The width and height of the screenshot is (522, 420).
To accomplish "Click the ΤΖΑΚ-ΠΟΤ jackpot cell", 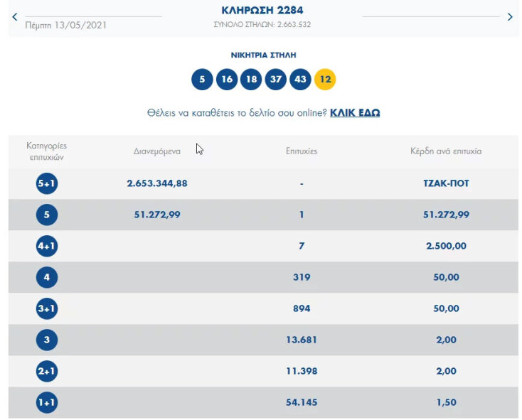I will (446, 183).
